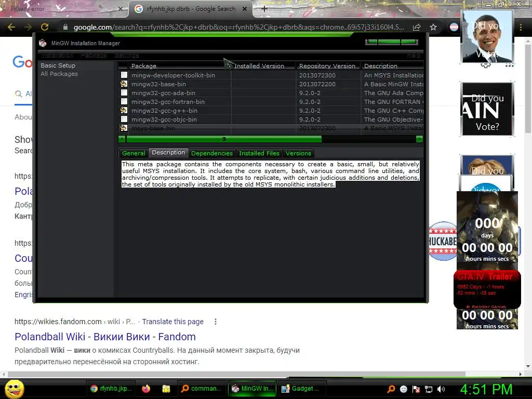532x399 pixels.
Task: Click the mingw32-gcc-g++-bin marked-for-install icon
Action: click(x=124, y=110)
